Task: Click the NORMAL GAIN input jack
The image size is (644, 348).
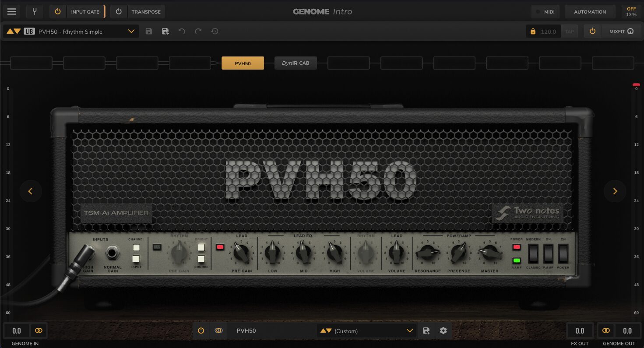Action: tap(113, 253)
